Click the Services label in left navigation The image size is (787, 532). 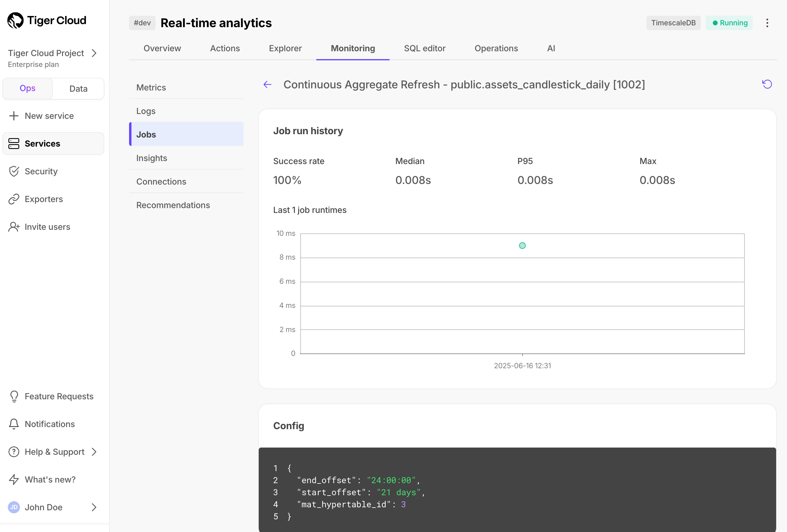coord(42,144)
